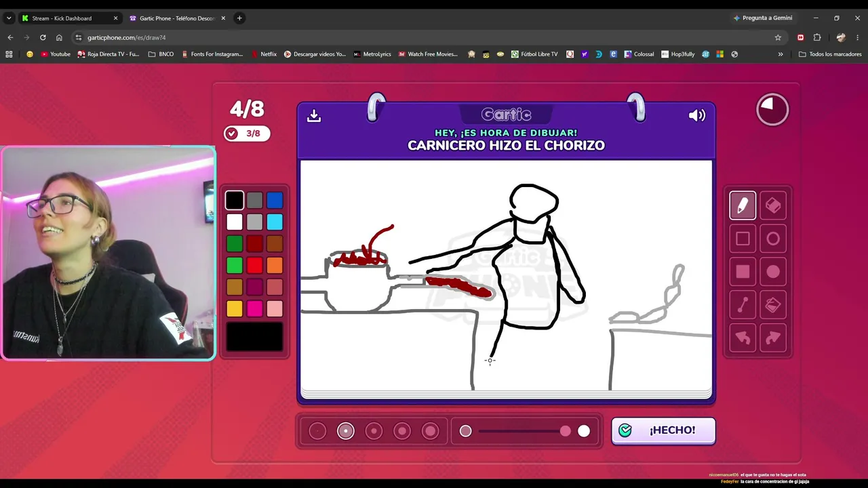Open the Descargar videos bookmark
The width and height of the screenshot is (868, 488).
315,54
